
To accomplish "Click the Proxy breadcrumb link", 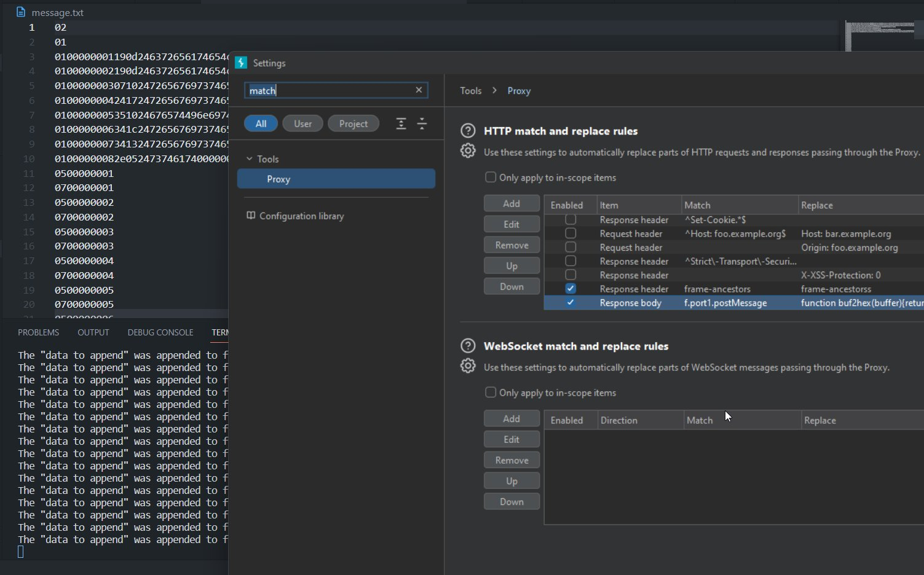I will (x=519, y=90).
